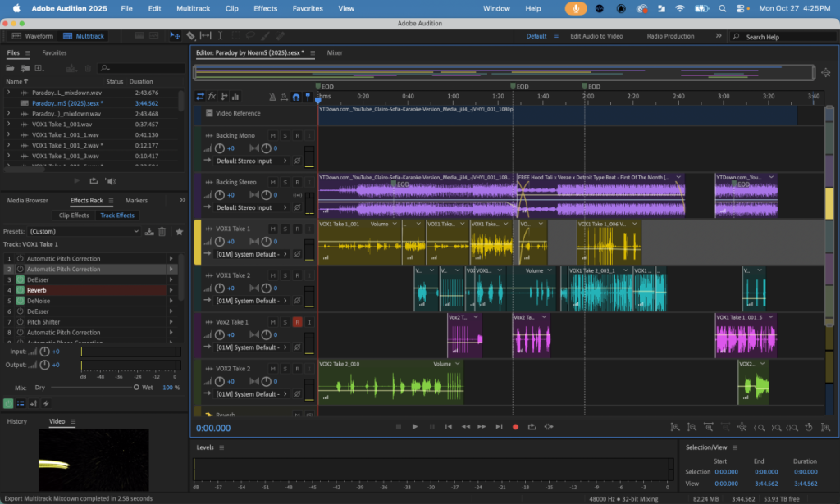Select Track Effects button
Screen dimensions: 840x504
[117, 215]
